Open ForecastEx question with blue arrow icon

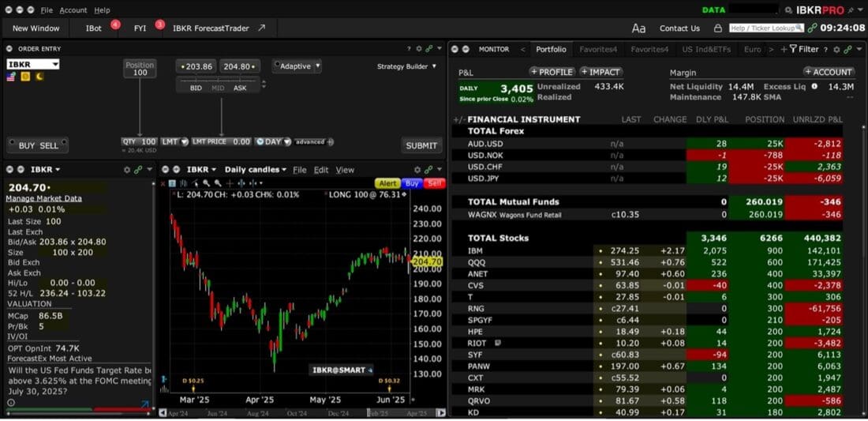coord(145,404)
